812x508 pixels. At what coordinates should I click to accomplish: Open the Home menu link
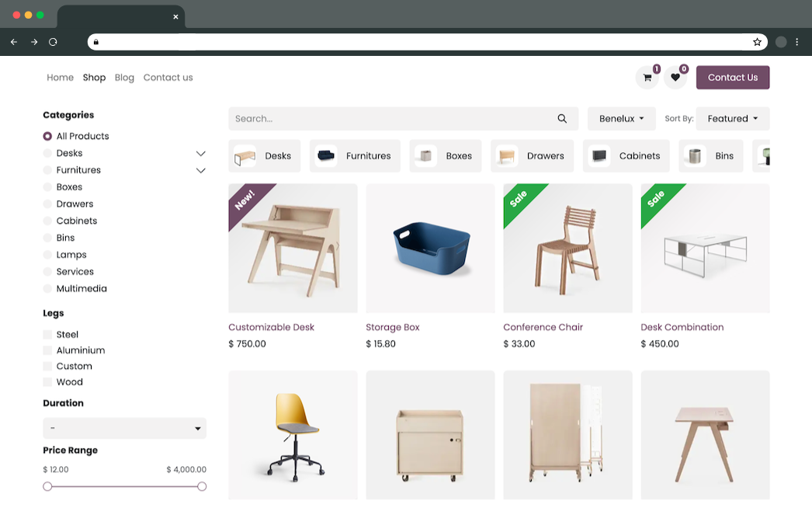(x=60, y=78)
